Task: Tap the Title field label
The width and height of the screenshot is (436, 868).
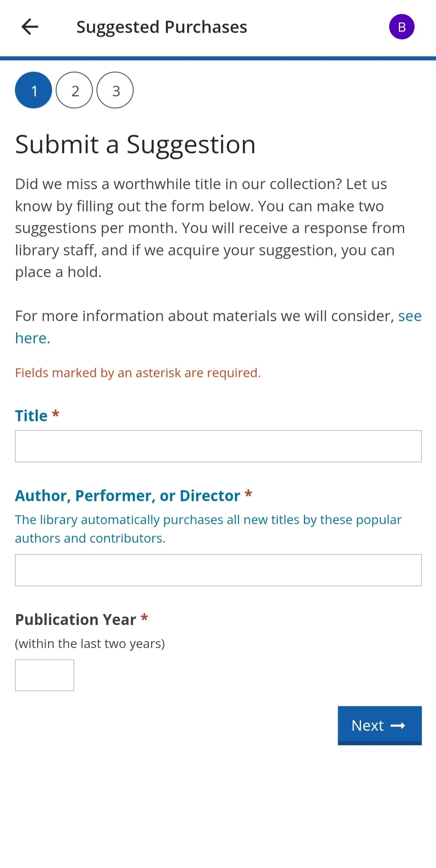Action: coord(31,416)
